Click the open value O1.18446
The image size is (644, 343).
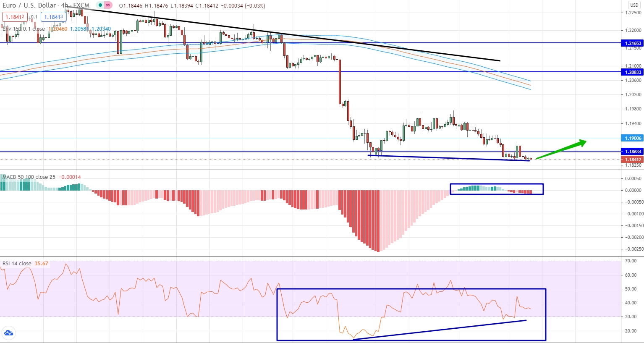click(x=131, y=6)
